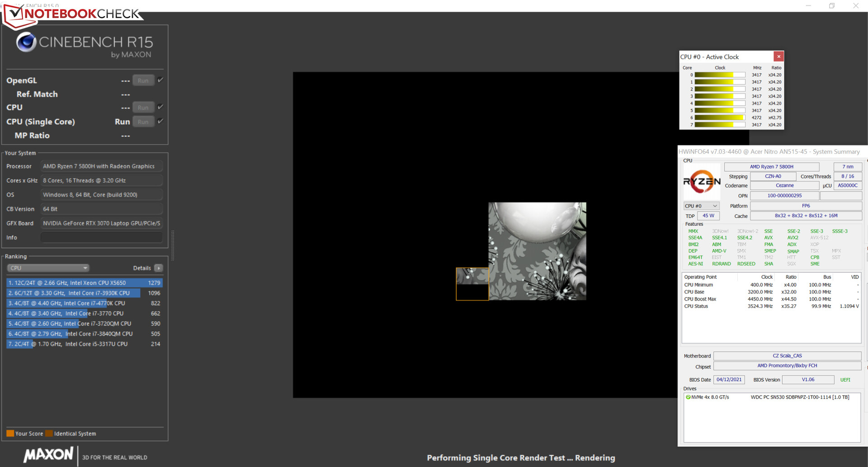The image size is (868, 467).
Task: Click the UEFI label in HWiNFO
Action: pos(845,380)
